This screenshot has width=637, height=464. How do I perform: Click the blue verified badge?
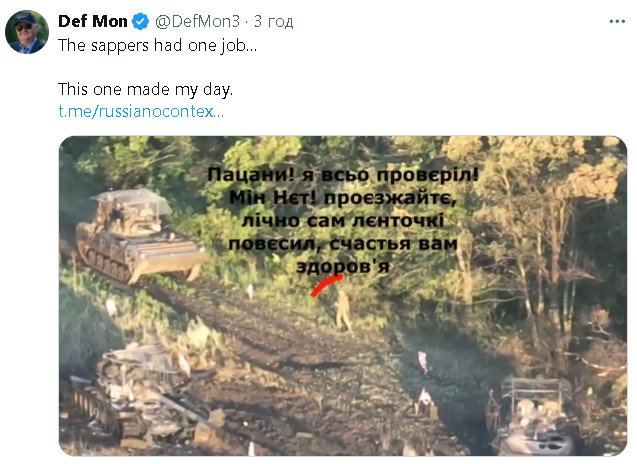point(141,20)
